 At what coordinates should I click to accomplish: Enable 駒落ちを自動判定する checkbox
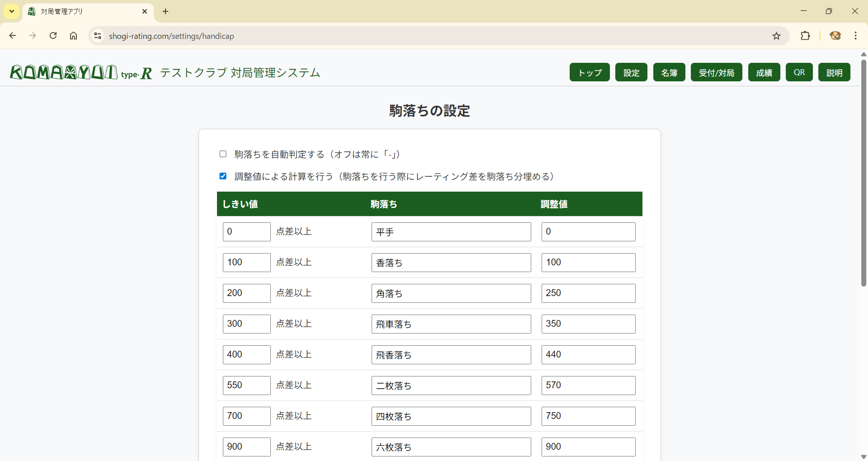pyautogui.click(x=223, y=154)
